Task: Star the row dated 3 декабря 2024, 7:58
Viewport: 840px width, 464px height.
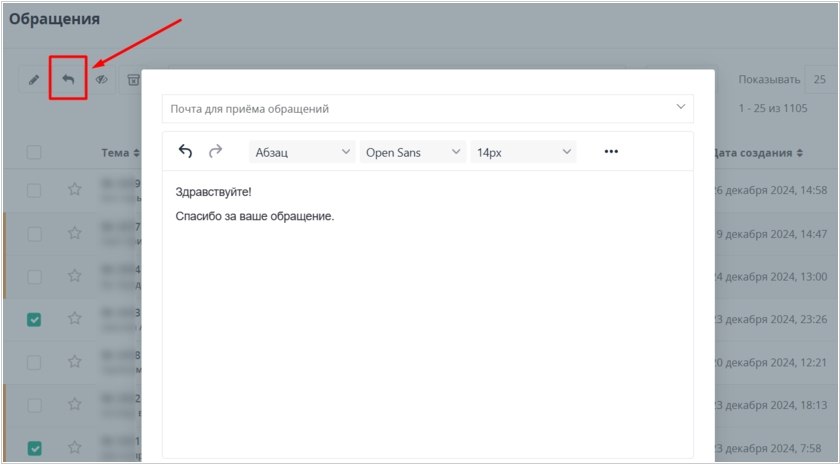Action: coord(74,447)
